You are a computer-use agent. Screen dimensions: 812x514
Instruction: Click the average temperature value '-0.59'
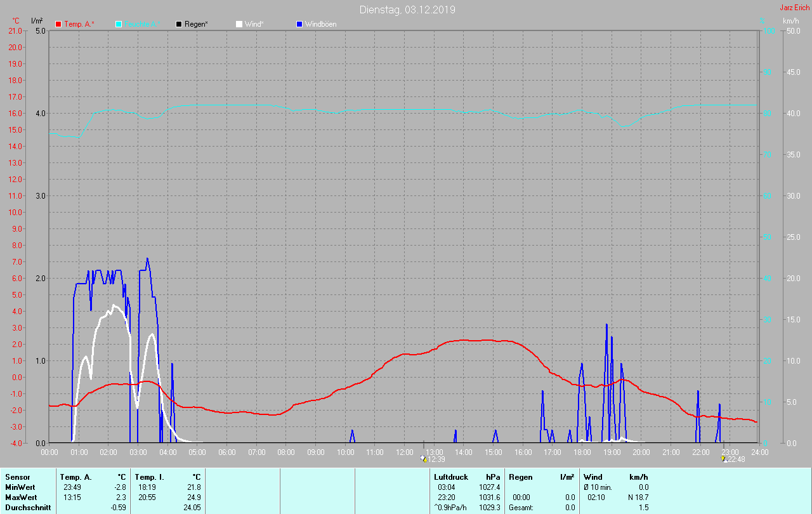pyautogui.click(x=118, y=508)
